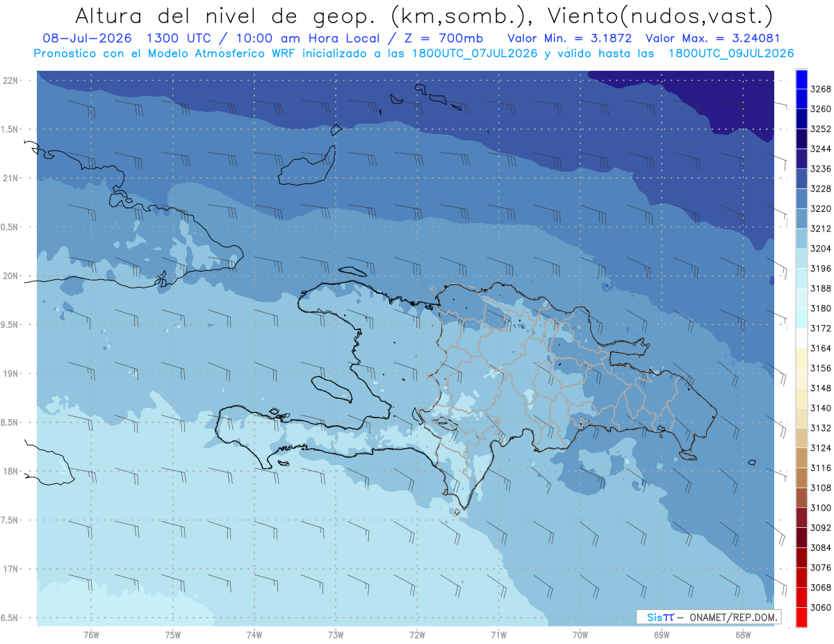Click the 68W longitude axis label
This screenshot has height=644, width=834.
743,635
